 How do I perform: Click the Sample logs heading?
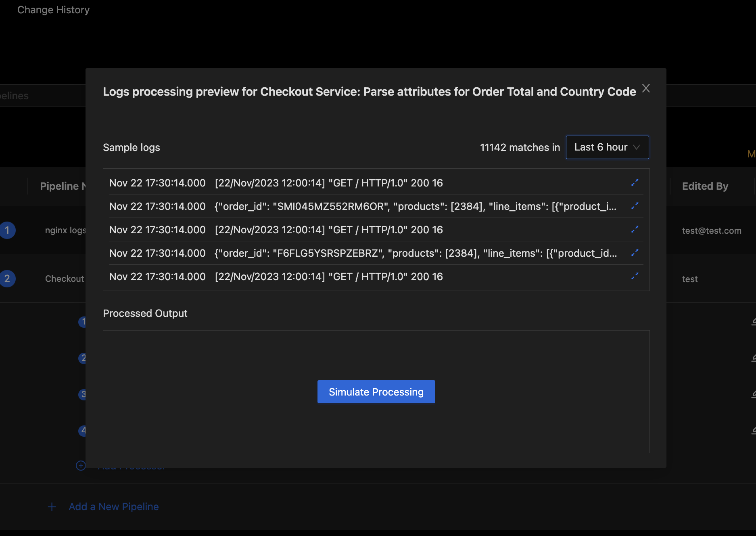[132, 147]
